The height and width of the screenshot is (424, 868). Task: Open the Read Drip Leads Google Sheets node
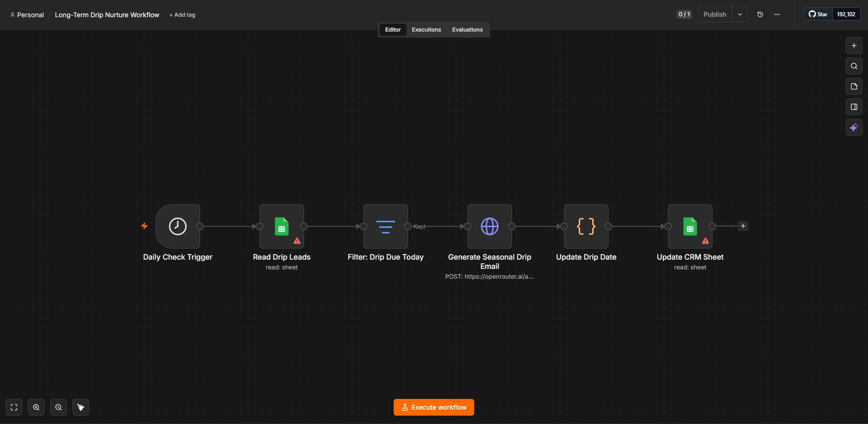click(x=282, y=226)
